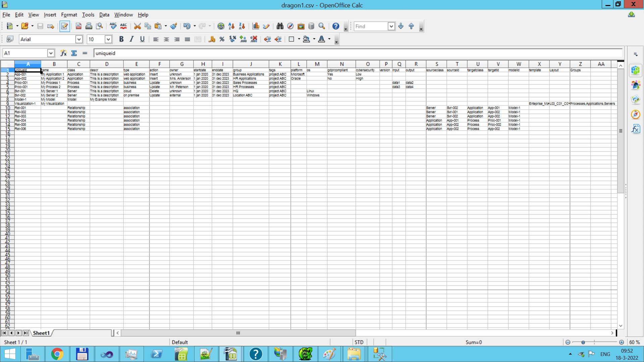Viewport: 644px width, 362px height.
Task: Click the Function Wizard icon
Action: click(x=63, y=53)
